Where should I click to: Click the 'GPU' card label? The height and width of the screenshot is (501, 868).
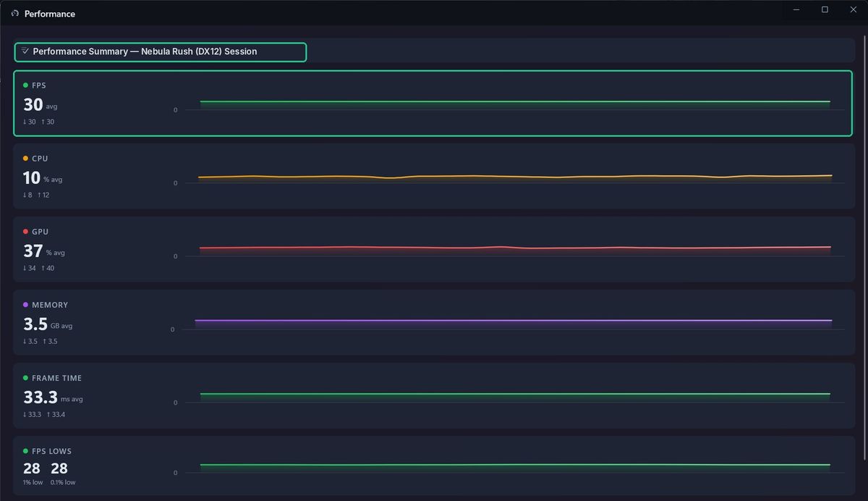click(x=40, y=232)
